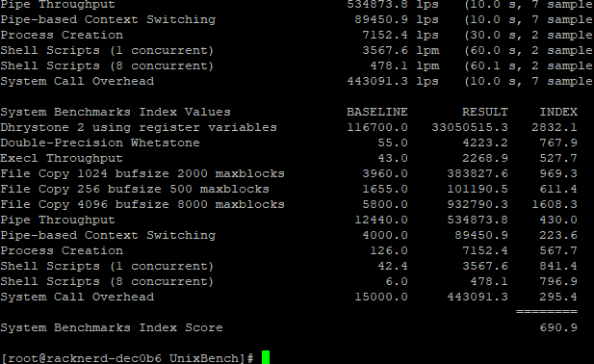Select "Dhrystone 2 using register variables" in index table
Viewport: 594px width, 364px height.
139,128
